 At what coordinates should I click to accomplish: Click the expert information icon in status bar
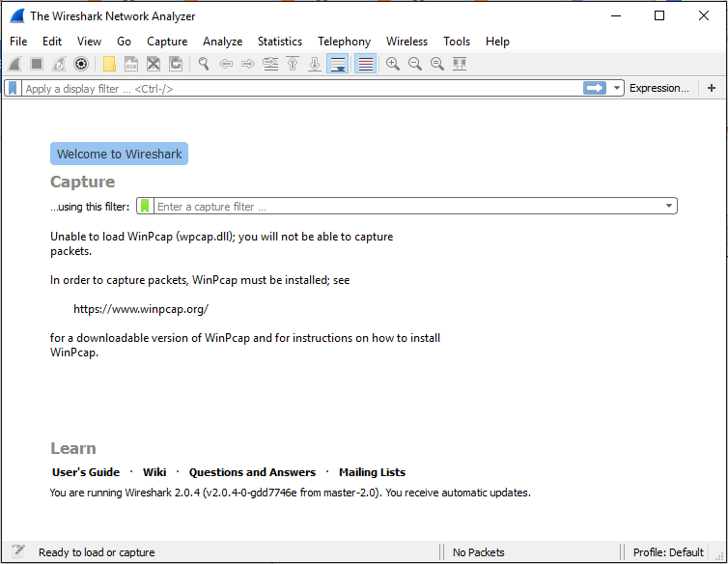pos(18,551)
